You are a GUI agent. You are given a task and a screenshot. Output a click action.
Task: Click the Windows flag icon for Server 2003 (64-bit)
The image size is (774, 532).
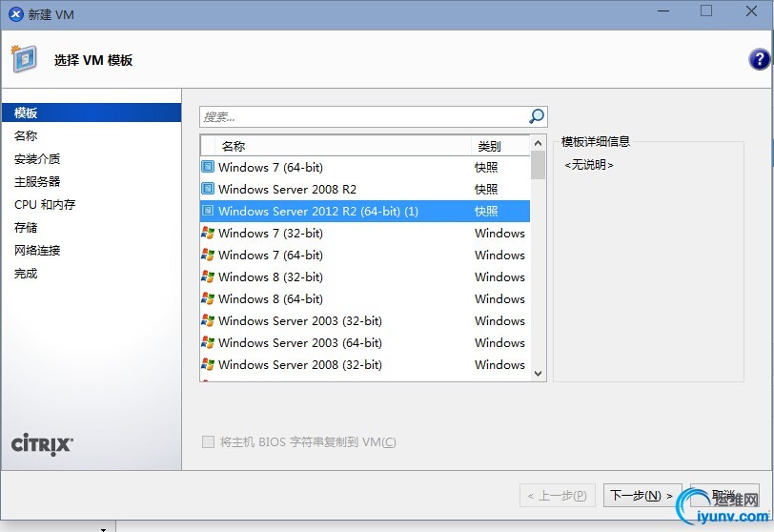[208, 342]
